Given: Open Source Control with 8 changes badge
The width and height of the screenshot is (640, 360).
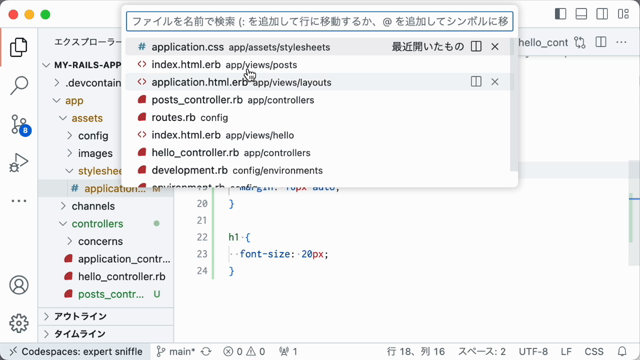Looking at the screenshot, I should [x=19, y=124].
